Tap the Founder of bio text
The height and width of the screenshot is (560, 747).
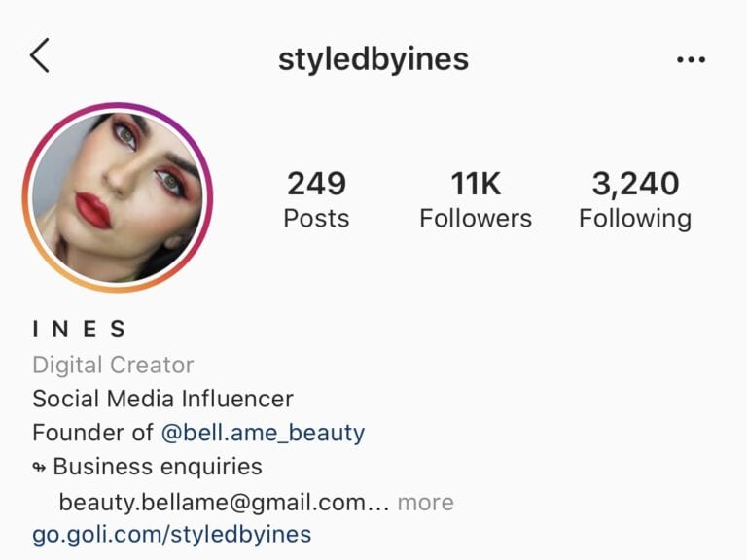93,433
